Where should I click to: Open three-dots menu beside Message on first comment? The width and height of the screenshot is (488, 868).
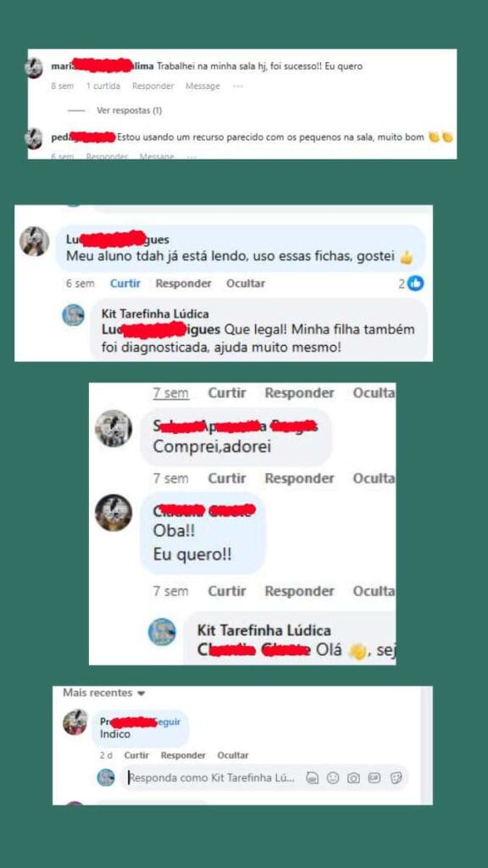238,86
